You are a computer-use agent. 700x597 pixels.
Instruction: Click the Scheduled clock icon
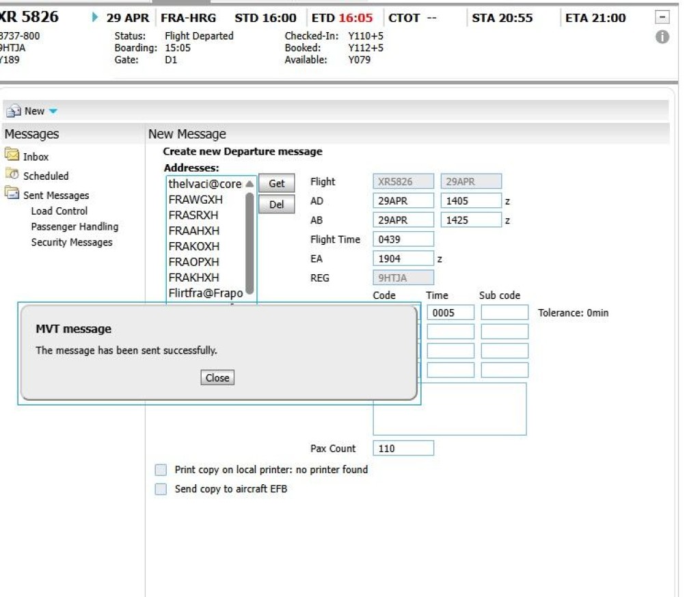coord(12,174)
